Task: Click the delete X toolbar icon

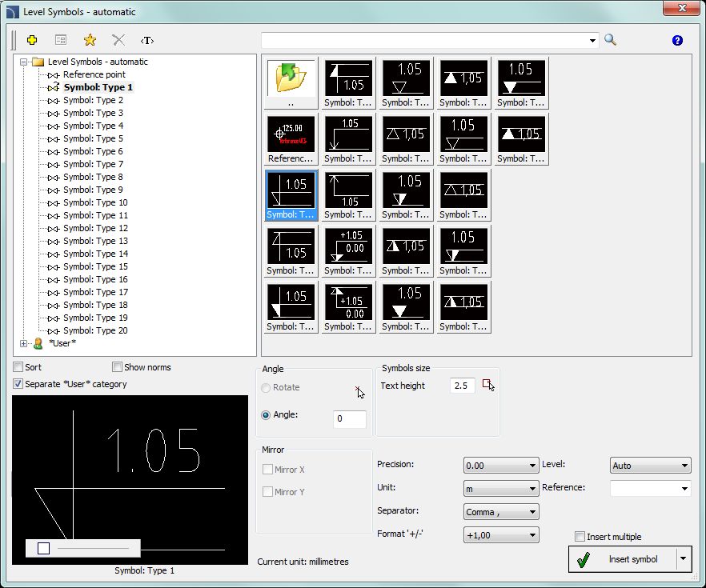Action: 118,40
